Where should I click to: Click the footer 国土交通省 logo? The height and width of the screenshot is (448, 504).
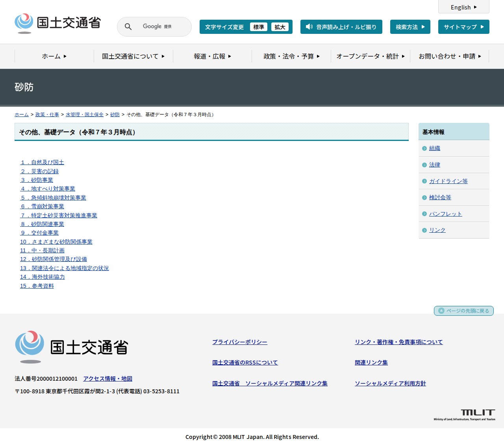[72, 347]
